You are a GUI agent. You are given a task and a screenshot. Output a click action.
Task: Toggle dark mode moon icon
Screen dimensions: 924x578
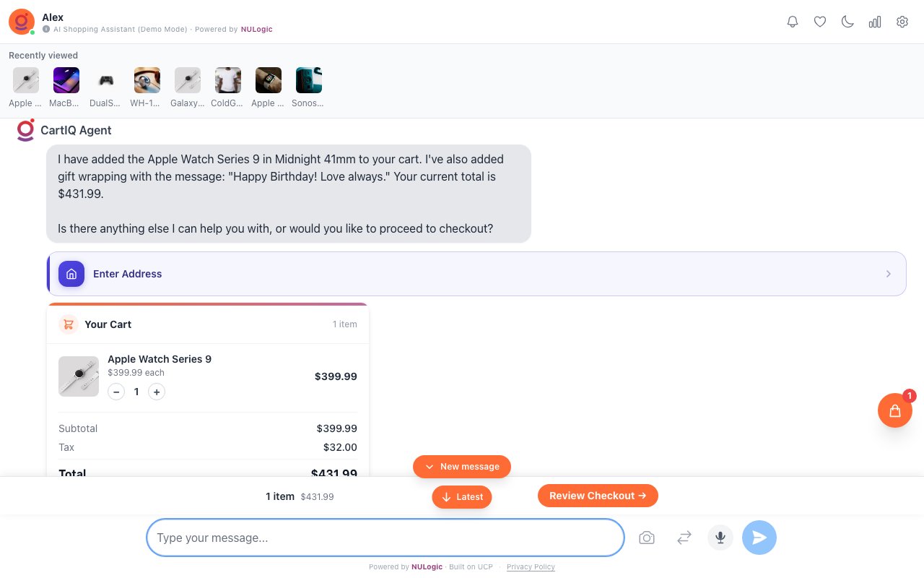[x=847, y=22]
